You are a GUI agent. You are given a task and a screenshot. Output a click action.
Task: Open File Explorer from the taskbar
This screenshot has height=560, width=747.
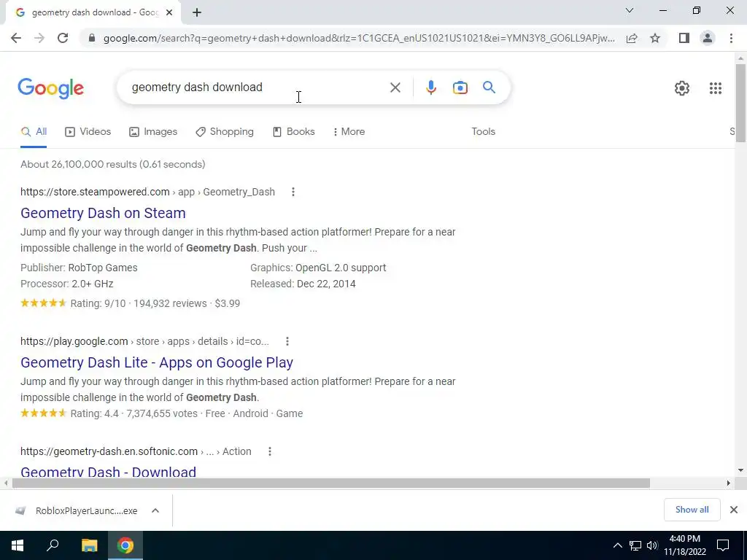(89, 545)
